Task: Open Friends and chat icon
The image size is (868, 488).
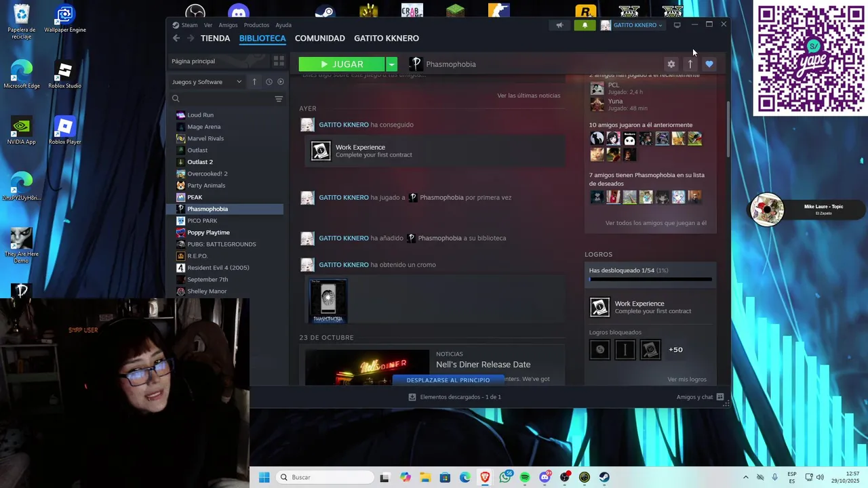Action: pyautogui.click(x=720, y=396)
